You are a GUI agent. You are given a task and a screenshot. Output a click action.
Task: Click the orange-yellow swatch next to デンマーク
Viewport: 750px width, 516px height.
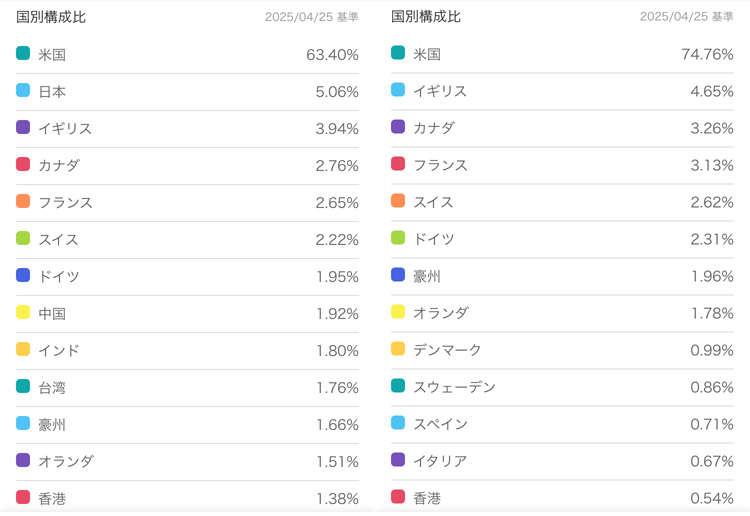398,349
